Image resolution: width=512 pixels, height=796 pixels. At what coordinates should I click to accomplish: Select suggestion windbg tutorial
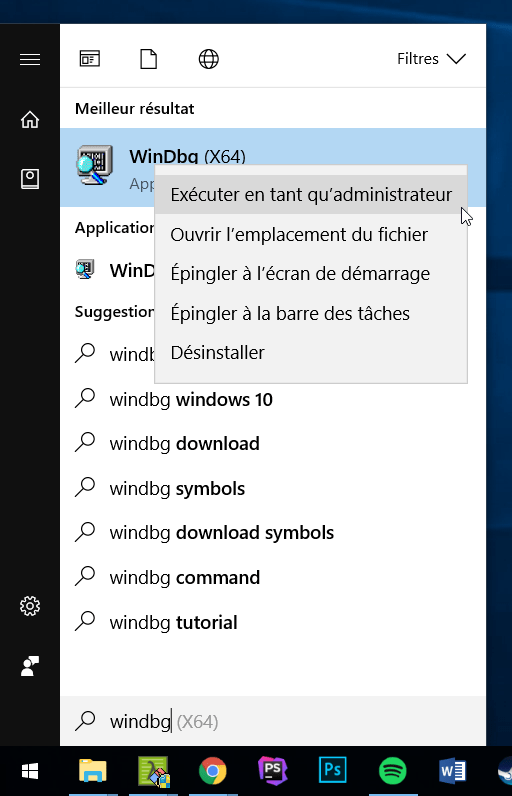273,622
